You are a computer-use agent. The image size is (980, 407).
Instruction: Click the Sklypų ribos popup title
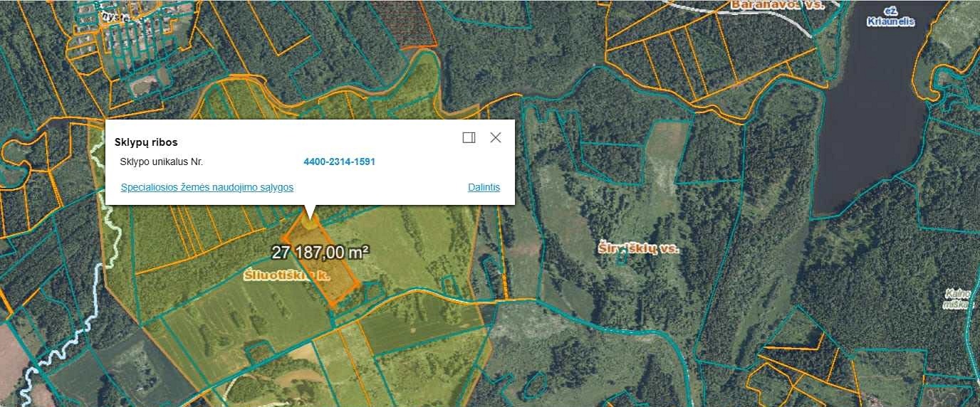click(x=146, y=142)
